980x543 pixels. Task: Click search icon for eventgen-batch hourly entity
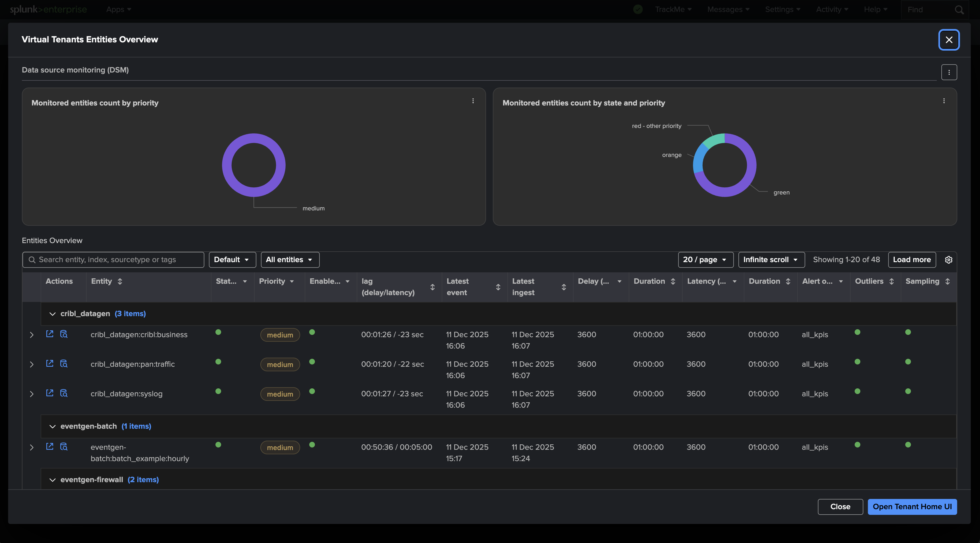click(64, 446)
